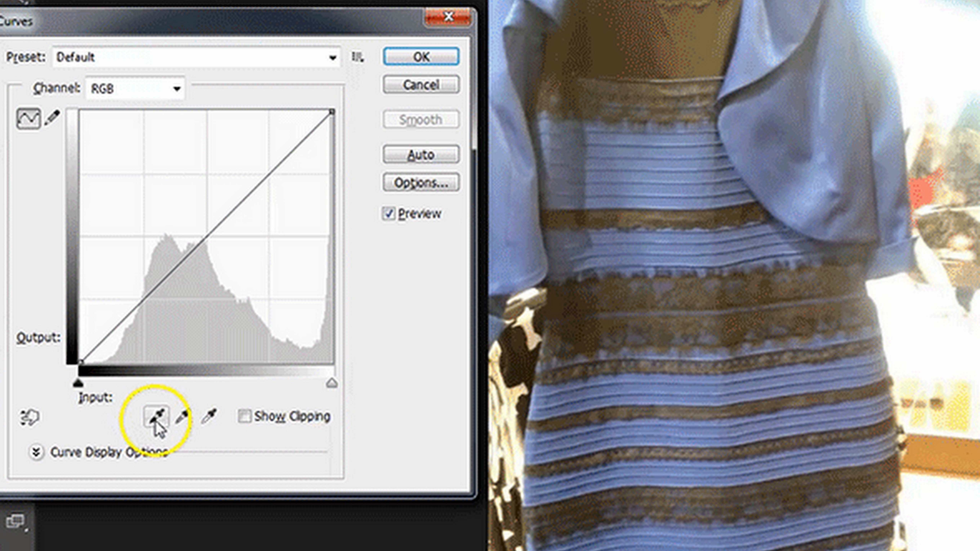Click the Auto button

[421, 155]
